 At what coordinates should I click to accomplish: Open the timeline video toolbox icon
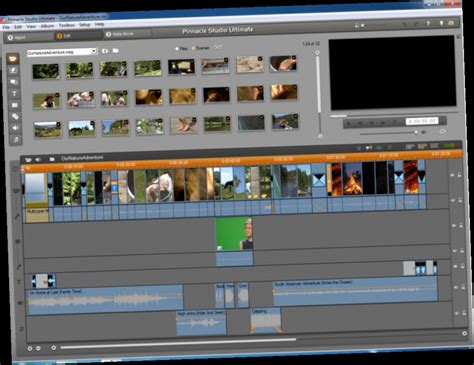click(x=28, y=160)
